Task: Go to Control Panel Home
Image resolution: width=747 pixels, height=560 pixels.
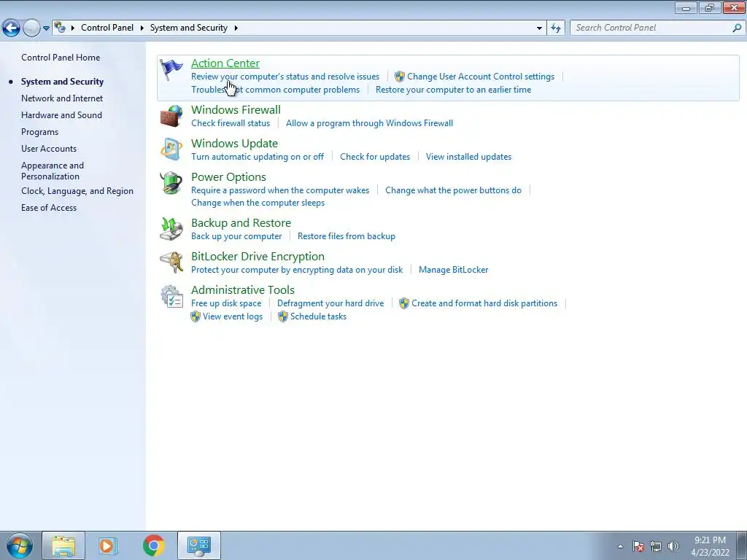Action: (x=61, y=58)
